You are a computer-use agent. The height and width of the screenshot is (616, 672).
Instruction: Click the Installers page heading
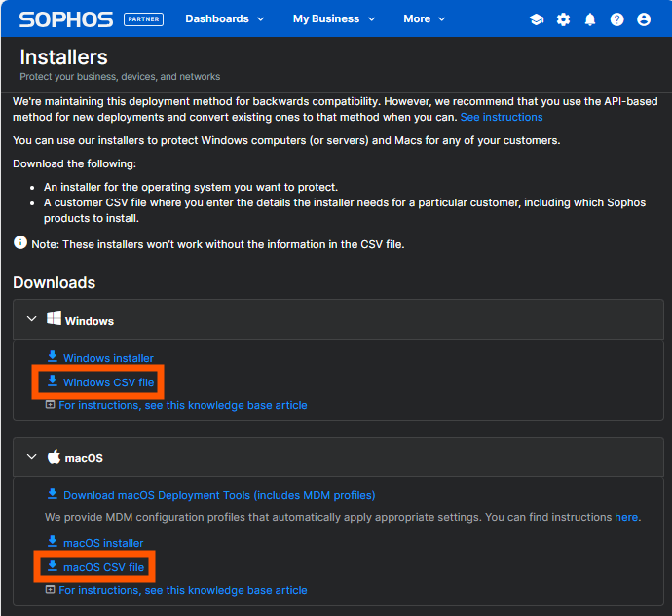64,57
